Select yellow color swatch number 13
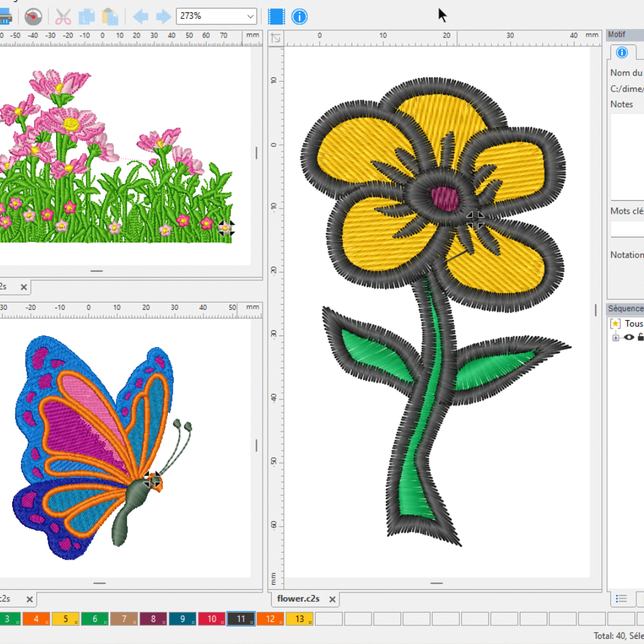The width and height of the screenshot is (644, 644). tap(299, 619)
